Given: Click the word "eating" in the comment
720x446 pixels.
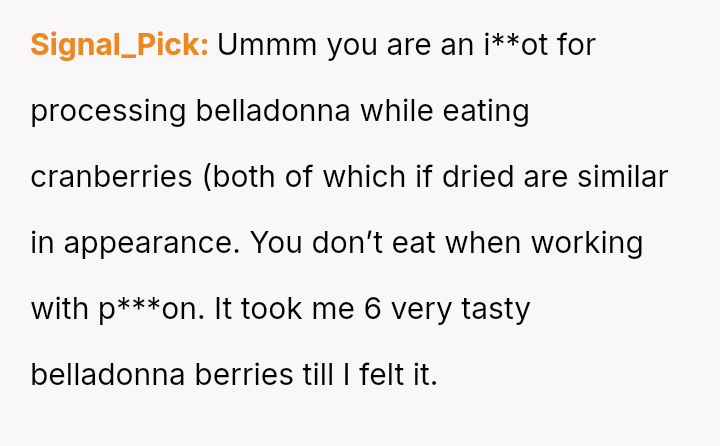Looking at the screenshot, I should [x=486, y=111].
